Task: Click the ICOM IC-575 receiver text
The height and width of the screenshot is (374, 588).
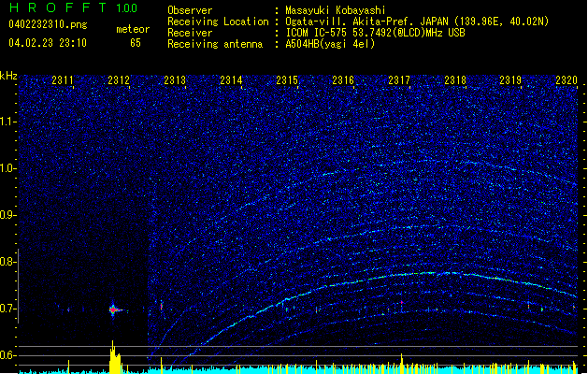Action: (375, 33)
